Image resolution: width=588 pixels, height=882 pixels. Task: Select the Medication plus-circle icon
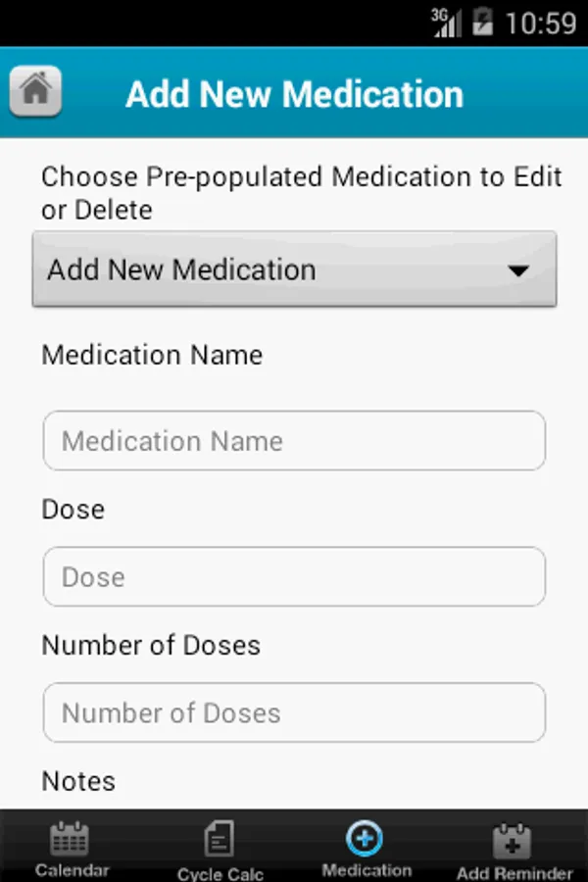click(x=366, y=838)
